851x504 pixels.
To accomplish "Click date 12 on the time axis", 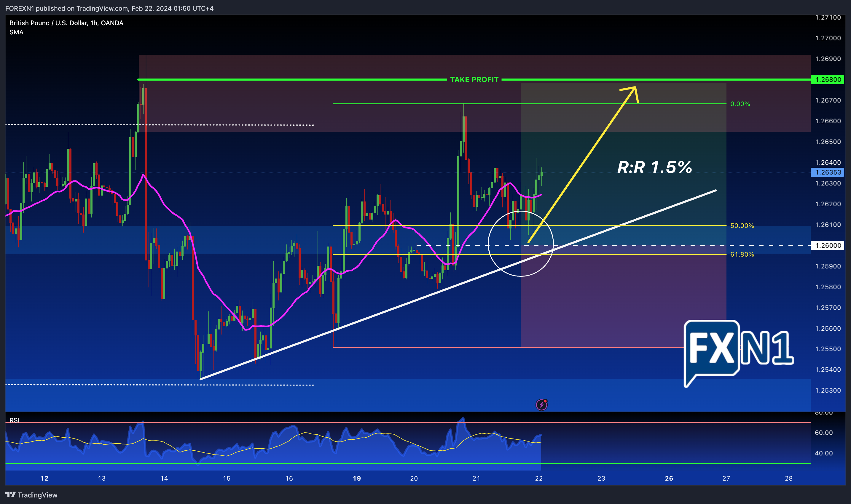I will point(44,478).
